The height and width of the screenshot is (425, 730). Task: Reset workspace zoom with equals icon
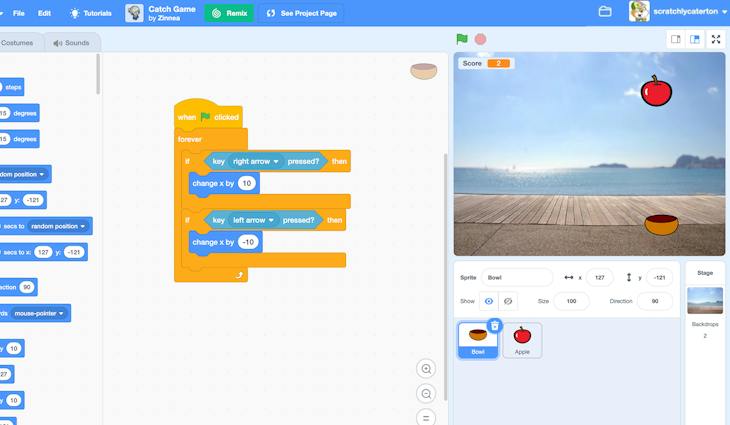pyautogui.click(x=426, y=418)
